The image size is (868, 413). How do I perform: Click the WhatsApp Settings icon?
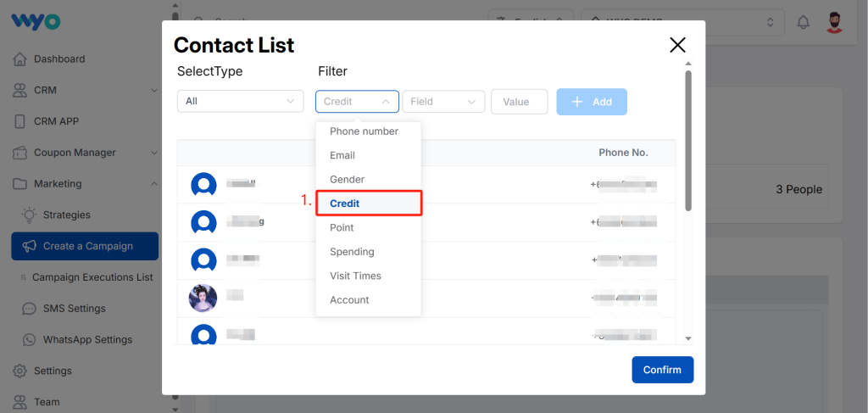pos(29,339)
